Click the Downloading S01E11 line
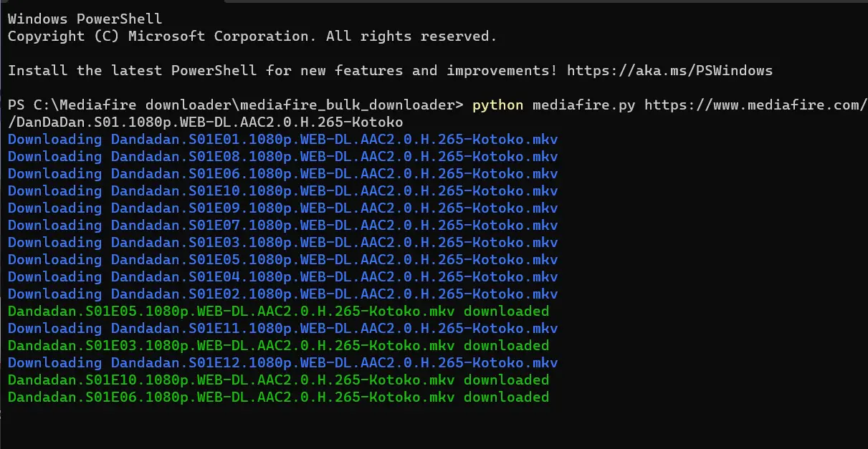 [283, 329]
